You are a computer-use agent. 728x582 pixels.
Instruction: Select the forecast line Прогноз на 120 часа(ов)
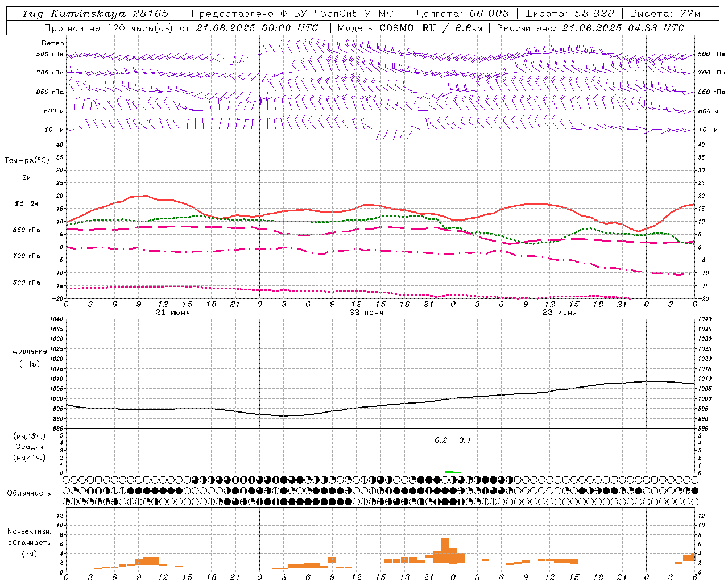(109, 28)
